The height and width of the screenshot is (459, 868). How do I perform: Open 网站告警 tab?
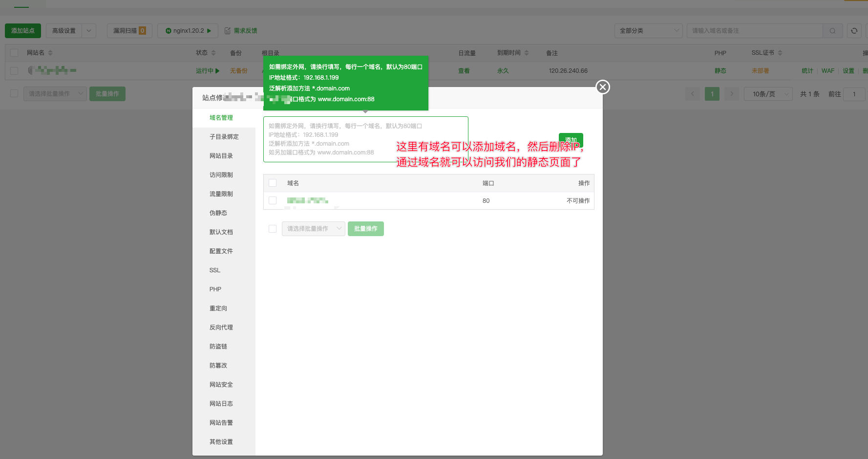pyautogui.click(x=224, y=423)
